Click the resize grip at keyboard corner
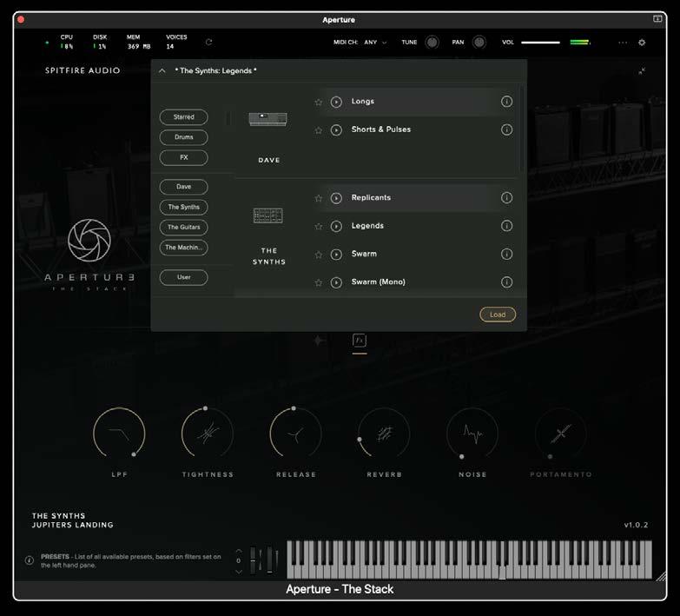680x616 pixels. tap(661, 576)
